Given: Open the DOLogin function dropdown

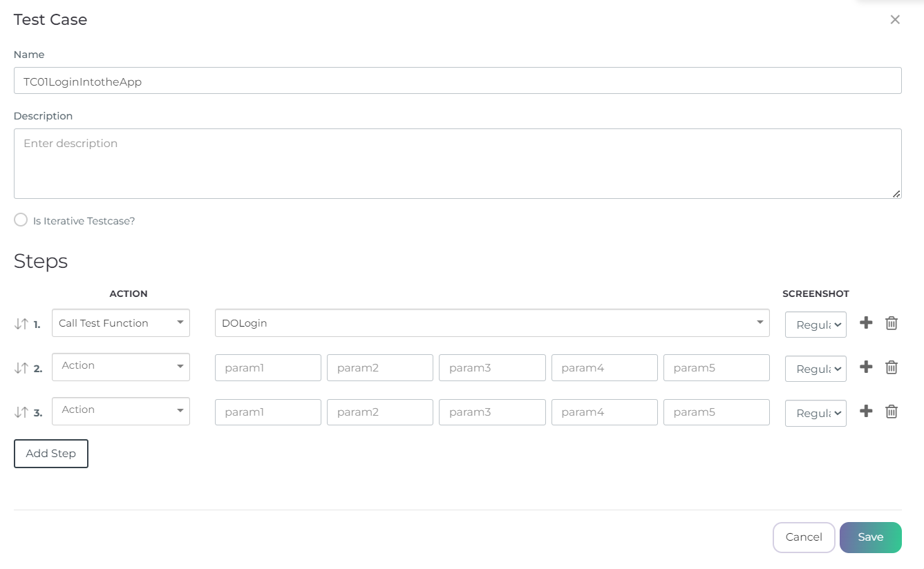Looking at the screenshot, I should point(492,322).
